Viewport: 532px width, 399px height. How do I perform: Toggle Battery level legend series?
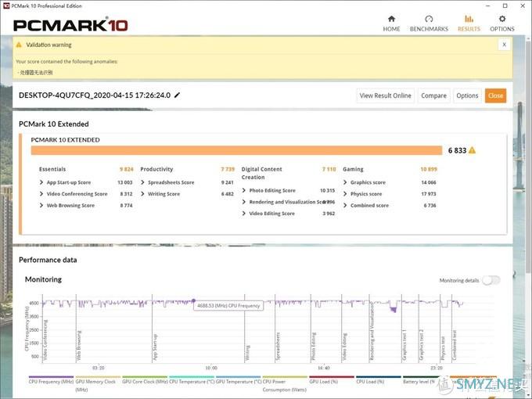click(x=419, y=380)
